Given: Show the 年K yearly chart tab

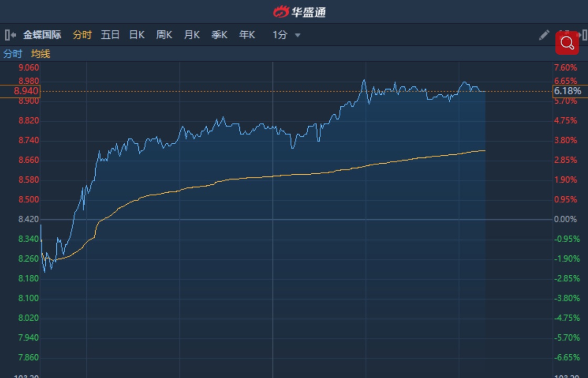Looking at the screenshot, I should (247, 35).
